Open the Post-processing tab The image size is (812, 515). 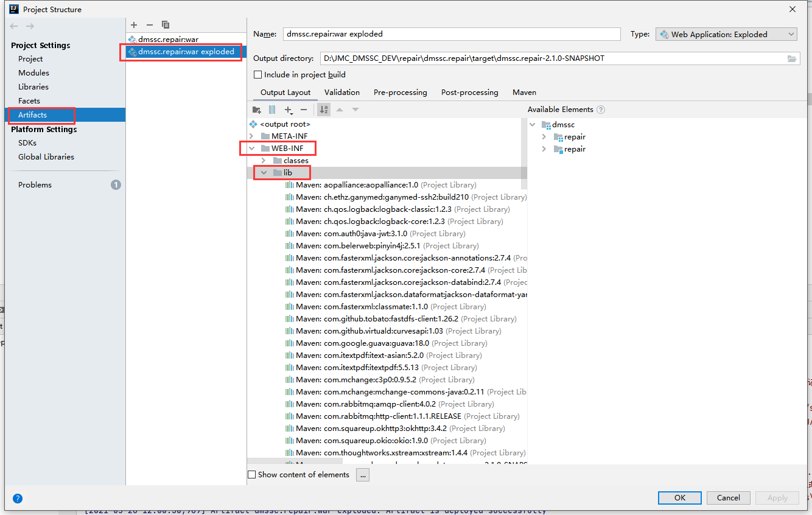click(x=470, y=93)
